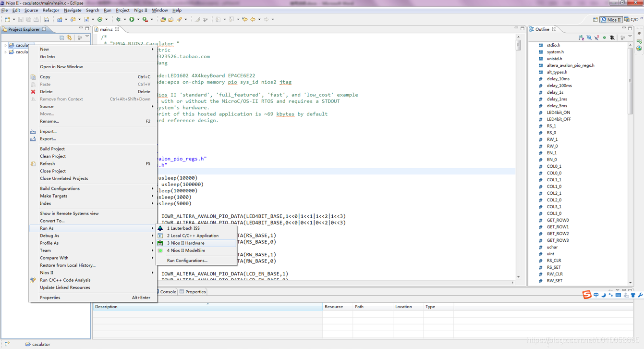The width and height of the screenshot is (644, 349).
Task: Toggle the Chinese/English IME mode button
Action: point(596,295)
